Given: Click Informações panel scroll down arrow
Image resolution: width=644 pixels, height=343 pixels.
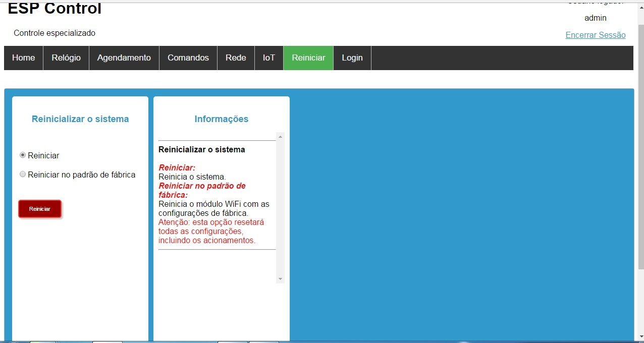Looking at the screenshot, I should click(281, 279).
